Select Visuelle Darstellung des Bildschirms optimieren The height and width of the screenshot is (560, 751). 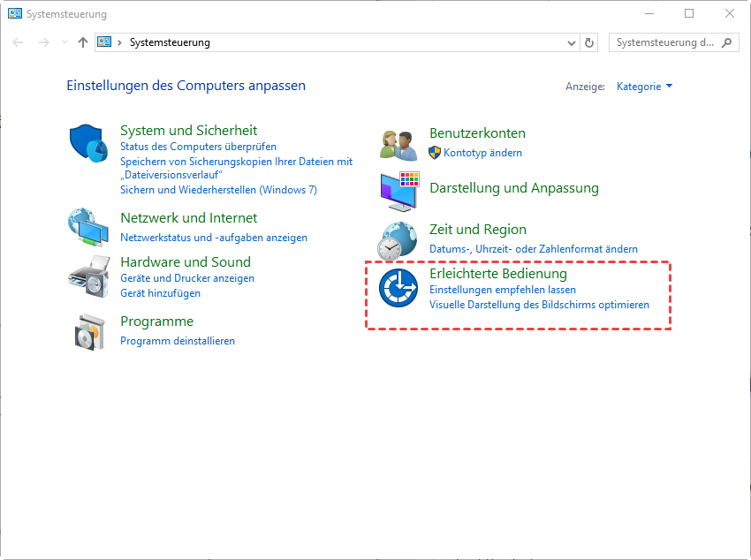(539, 305)
